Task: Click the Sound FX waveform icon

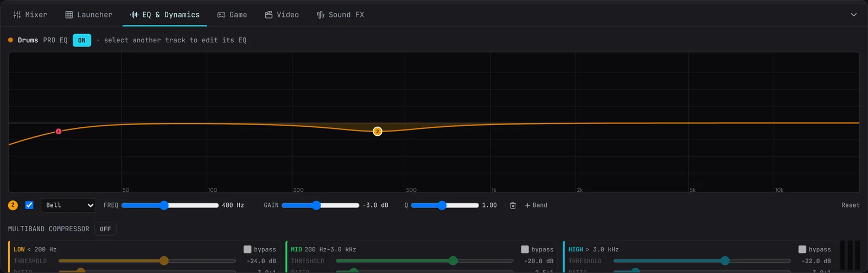Action: (x=321, y=15)
